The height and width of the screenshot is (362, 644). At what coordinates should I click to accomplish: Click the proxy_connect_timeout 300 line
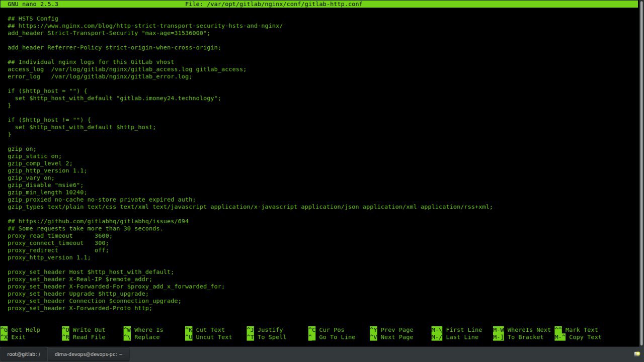(58, 243)
